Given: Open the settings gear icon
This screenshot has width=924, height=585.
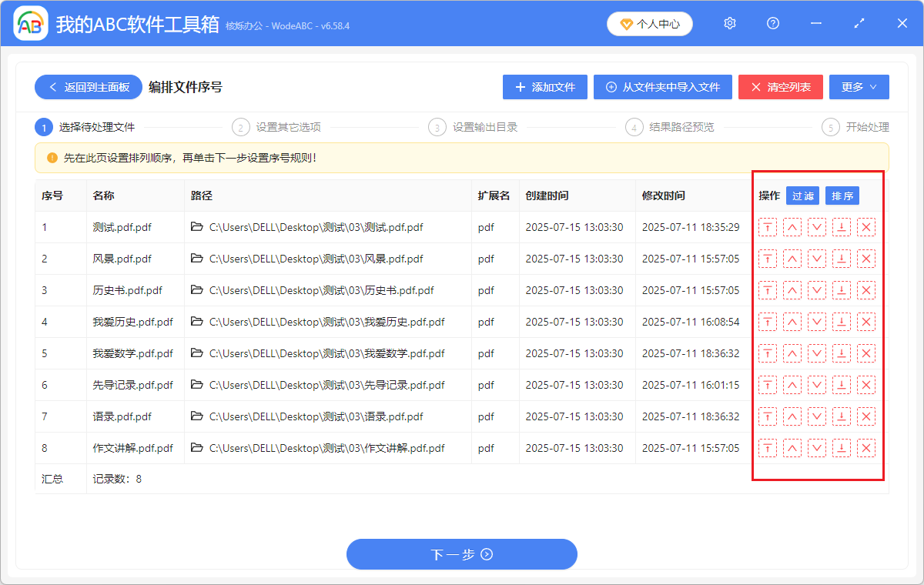Looking at the screenshot, I should click(x=729, y=23).
